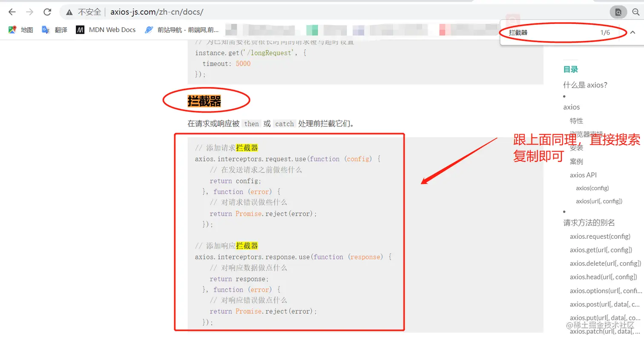Open the axios.options sidebar link
Viewport: 644px width, 339px height.
click(x=606, y=291)
